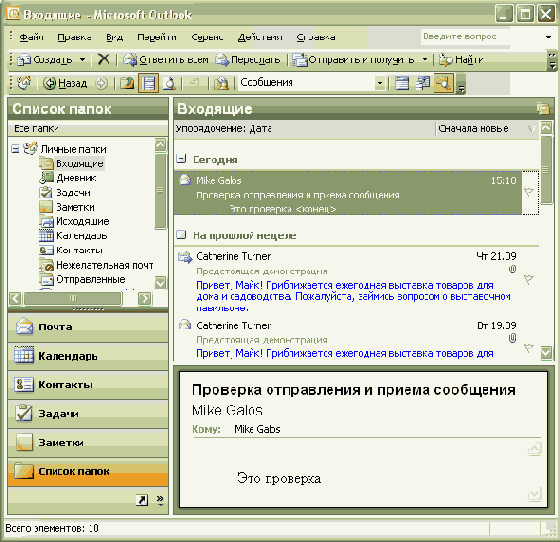Click message list scroll-down arrow
Screen dimensions: 560x542
click(546, 353)
